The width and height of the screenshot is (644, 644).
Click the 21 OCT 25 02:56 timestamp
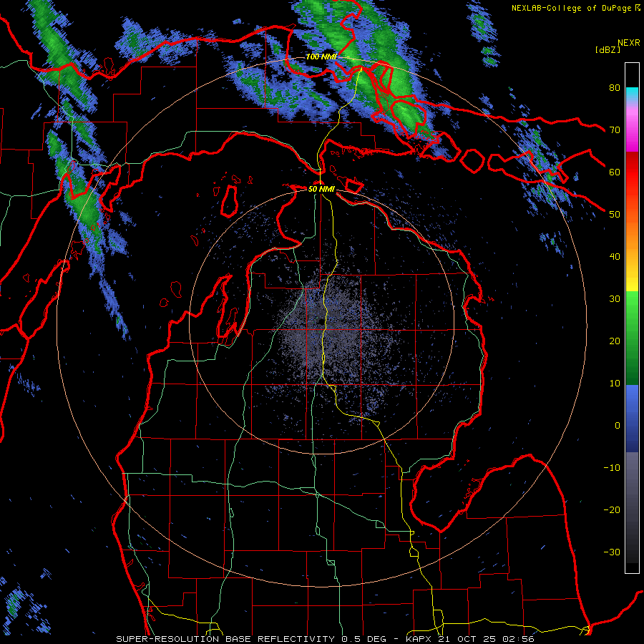pyautogui.click(x=487, y=639)
